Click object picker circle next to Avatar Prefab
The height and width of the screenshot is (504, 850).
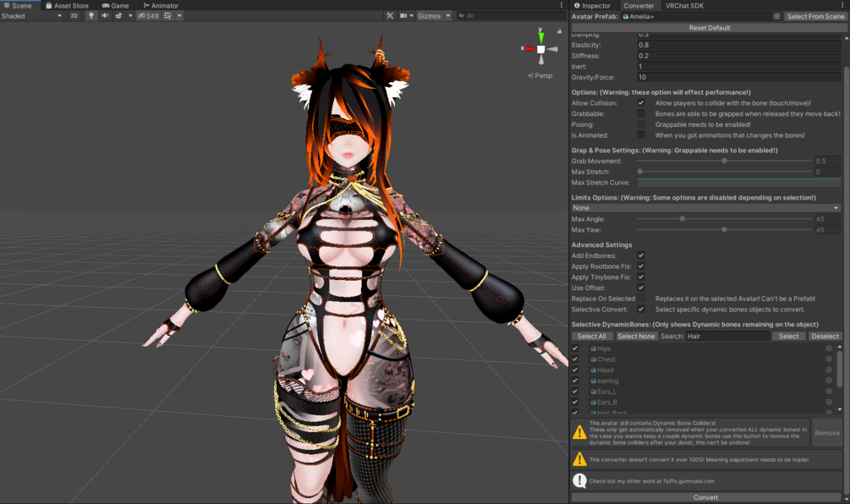pos(776,16)
